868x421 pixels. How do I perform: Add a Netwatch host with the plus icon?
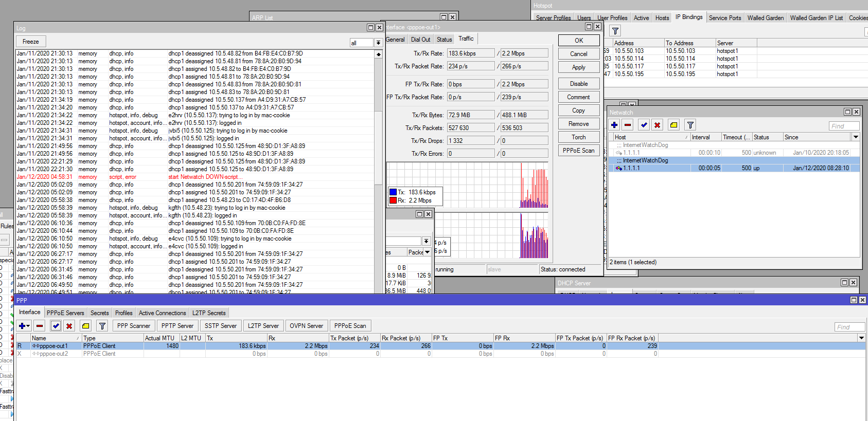tap(614, 125)
